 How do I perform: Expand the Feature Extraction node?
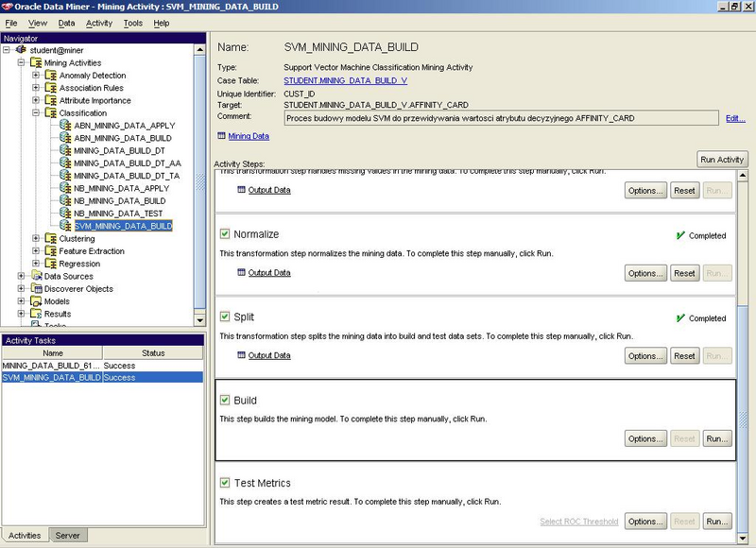(36, 250)
